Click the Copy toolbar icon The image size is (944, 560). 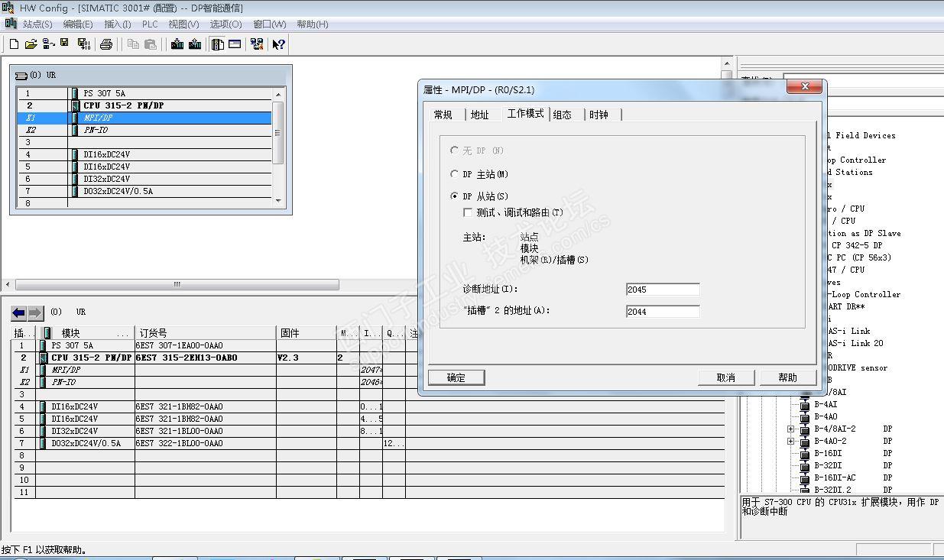pyautogui.click(x=133, y=44)
